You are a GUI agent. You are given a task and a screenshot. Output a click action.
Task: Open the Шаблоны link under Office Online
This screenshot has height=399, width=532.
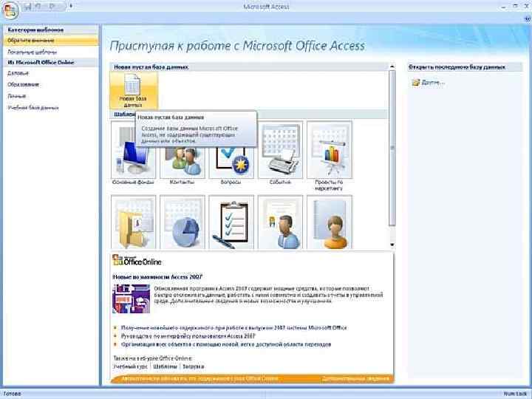click(166, 366)
